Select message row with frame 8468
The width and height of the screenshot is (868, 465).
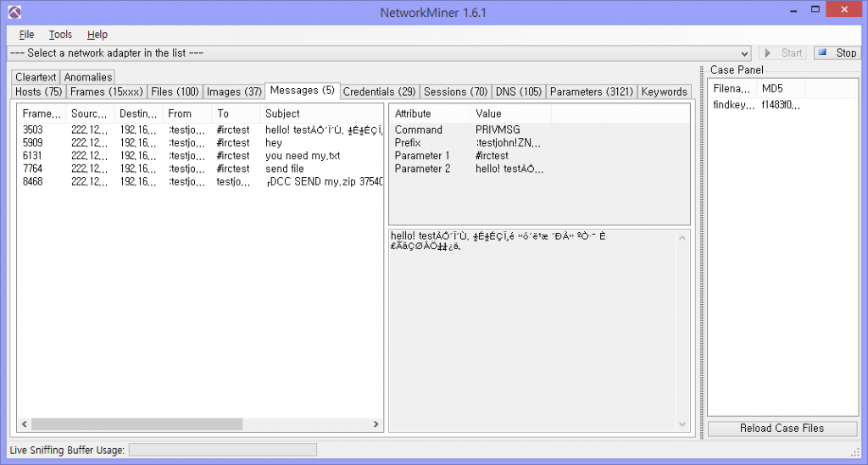tap(200, 182)
